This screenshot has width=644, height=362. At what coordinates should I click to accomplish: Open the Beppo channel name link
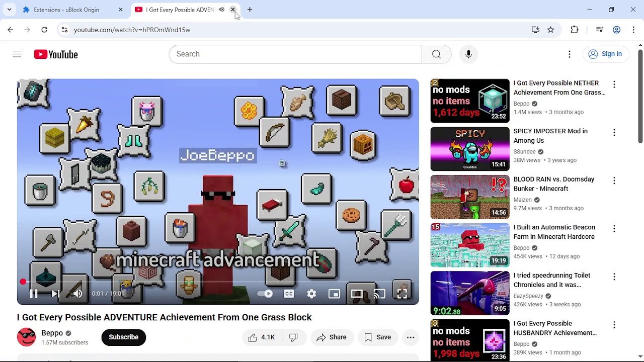pos(52,333)
